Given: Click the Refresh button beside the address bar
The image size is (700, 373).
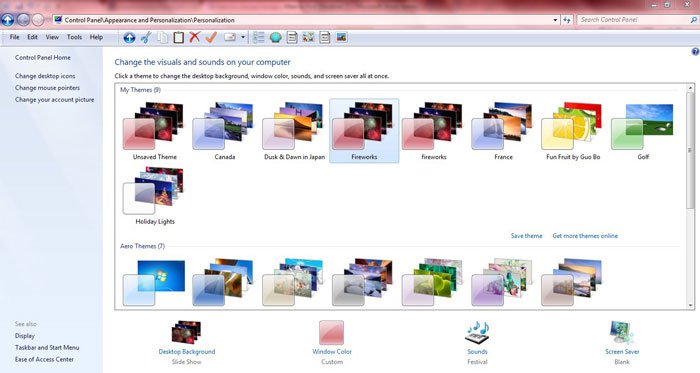Looking at the screenshot, I should 567,20.
